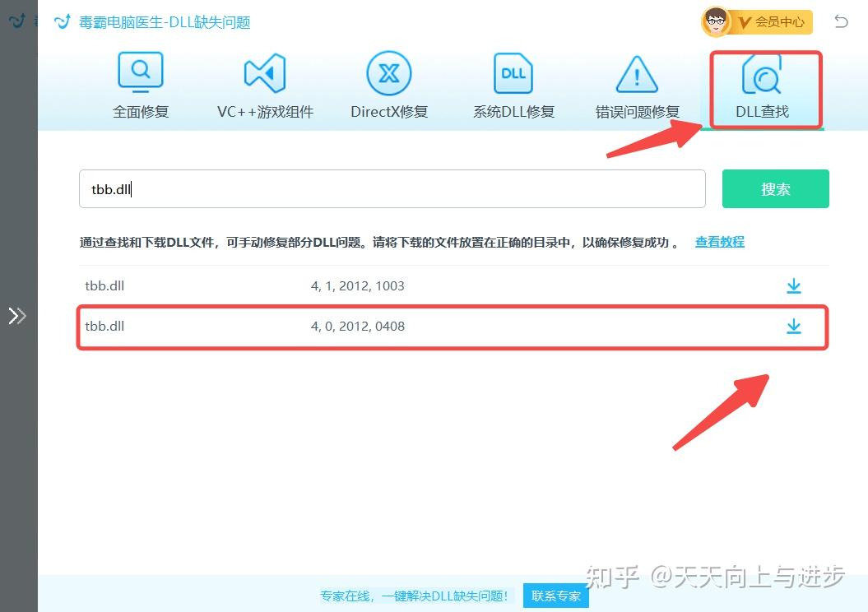Click inside the tbb.dll search input field
Viewport: 868px width, 612px height.
click(329, 188)
